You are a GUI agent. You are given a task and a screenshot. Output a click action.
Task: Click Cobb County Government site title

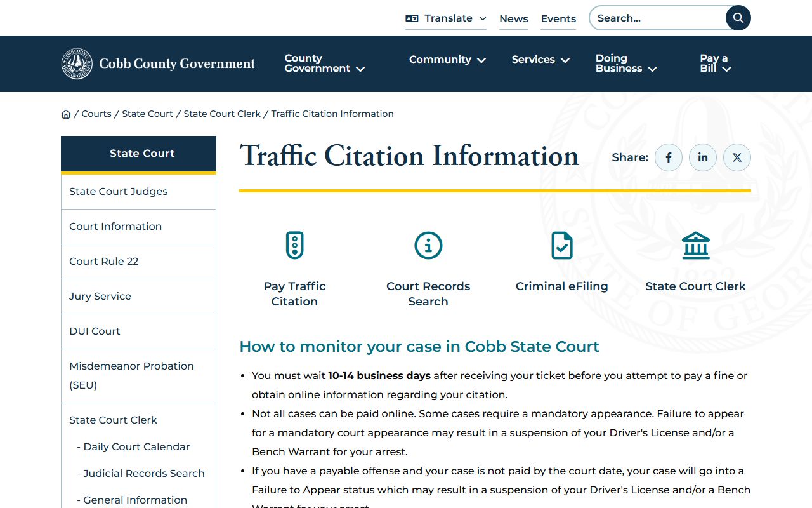[x=177, y=63]
